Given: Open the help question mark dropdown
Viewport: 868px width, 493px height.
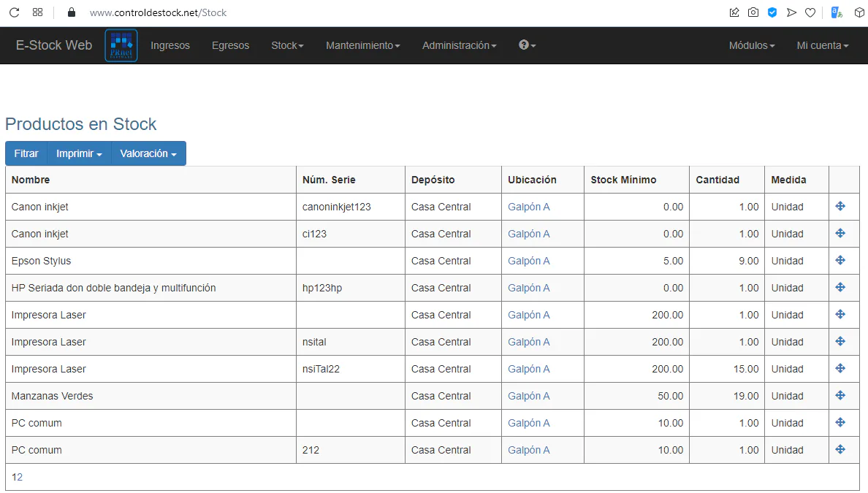Looking at the screenshot, I should click(x=527, y=45).
